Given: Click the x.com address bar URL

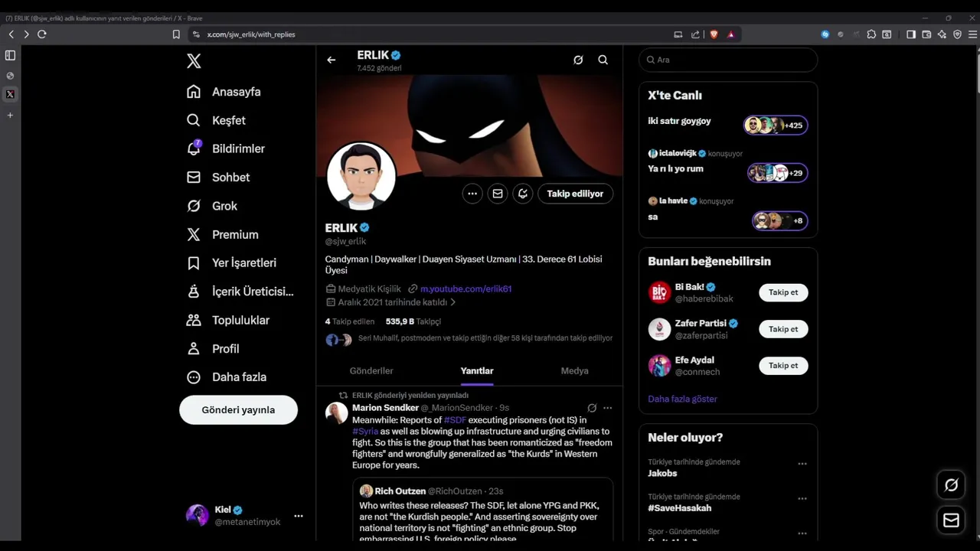Looking at the screenshot, I should click(251, 34).
